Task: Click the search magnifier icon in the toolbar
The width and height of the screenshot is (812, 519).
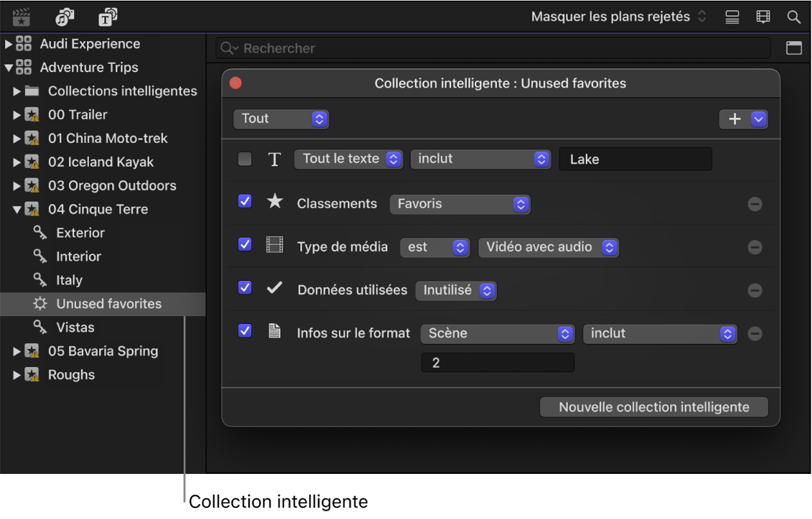Action: 793,16
